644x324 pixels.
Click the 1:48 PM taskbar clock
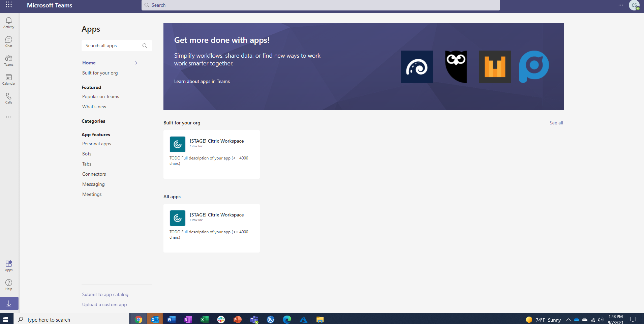(x=616, y=319)
